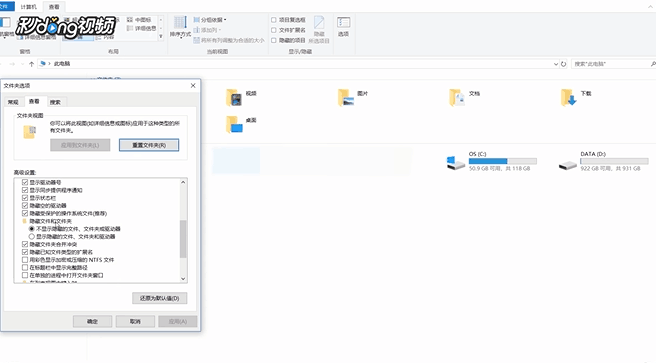The height and width of the screenshot is (363, 656).
Task: Choose 内容 layout option
Action: click(x=105, y=37)
